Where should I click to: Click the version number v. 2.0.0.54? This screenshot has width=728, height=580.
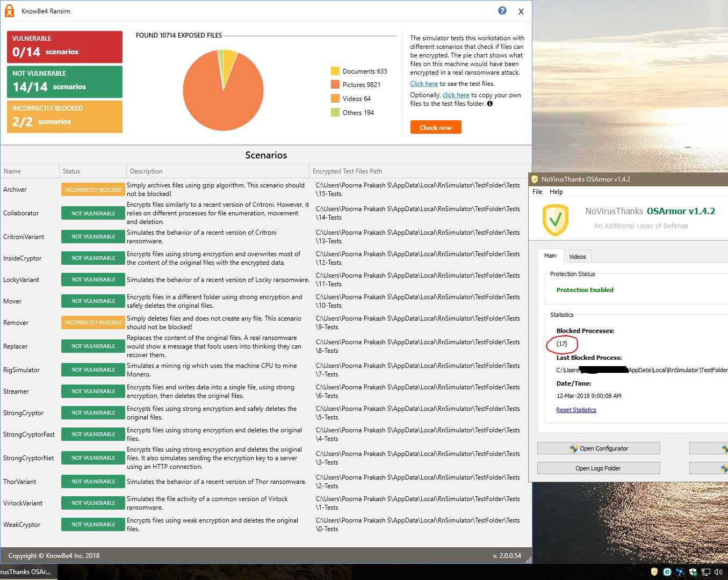click(507, 556)
